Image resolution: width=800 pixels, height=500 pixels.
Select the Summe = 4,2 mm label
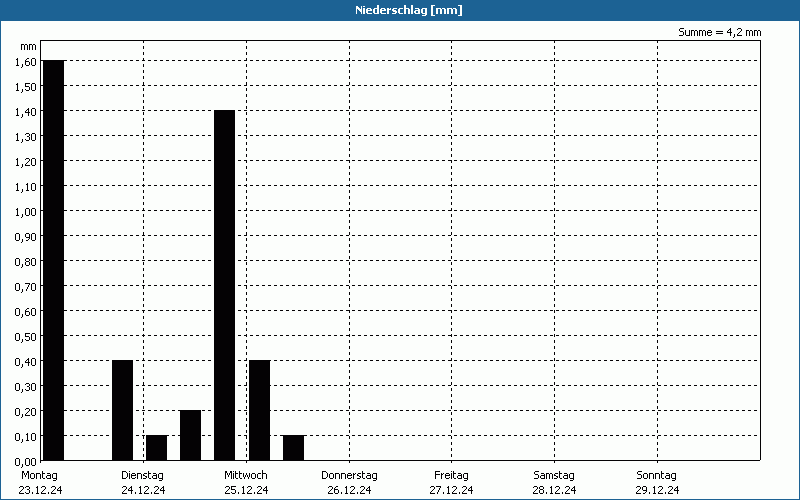coord(719,32)
